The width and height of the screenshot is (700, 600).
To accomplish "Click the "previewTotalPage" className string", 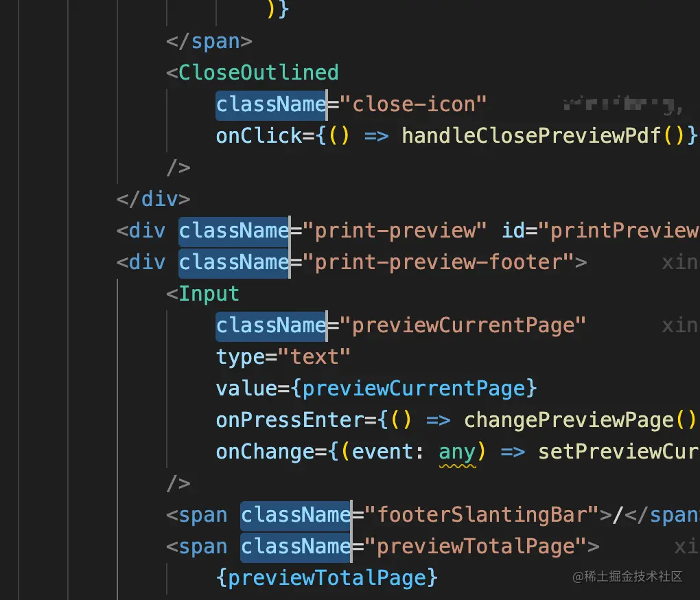I will [x=475, y=546].
